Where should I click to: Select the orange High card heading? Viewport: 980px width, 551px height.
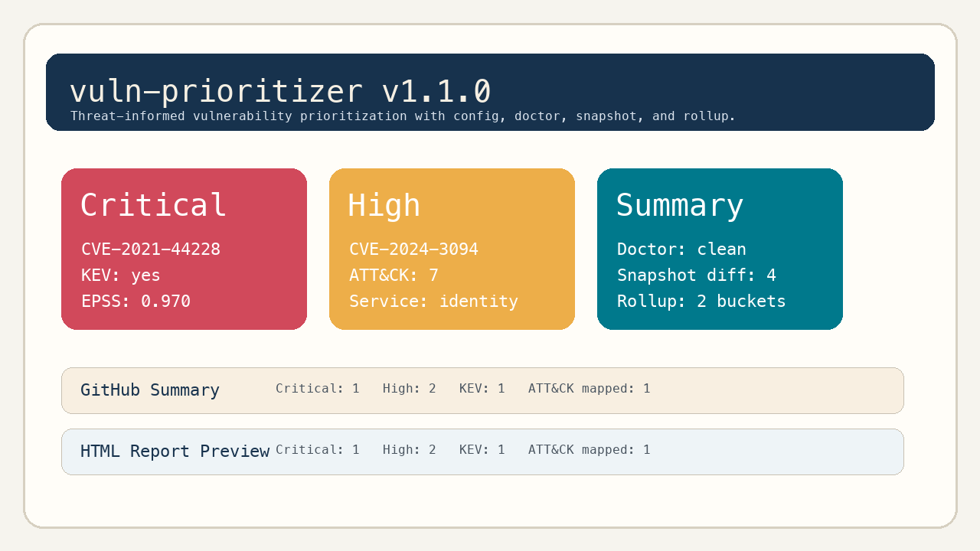tap(384, 205)
